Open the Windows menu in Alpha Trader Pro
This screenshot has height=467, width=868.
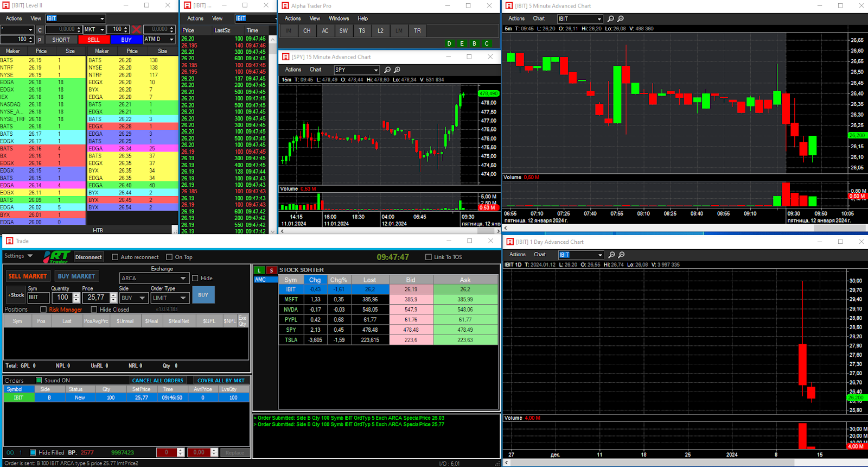pos(339,18)
